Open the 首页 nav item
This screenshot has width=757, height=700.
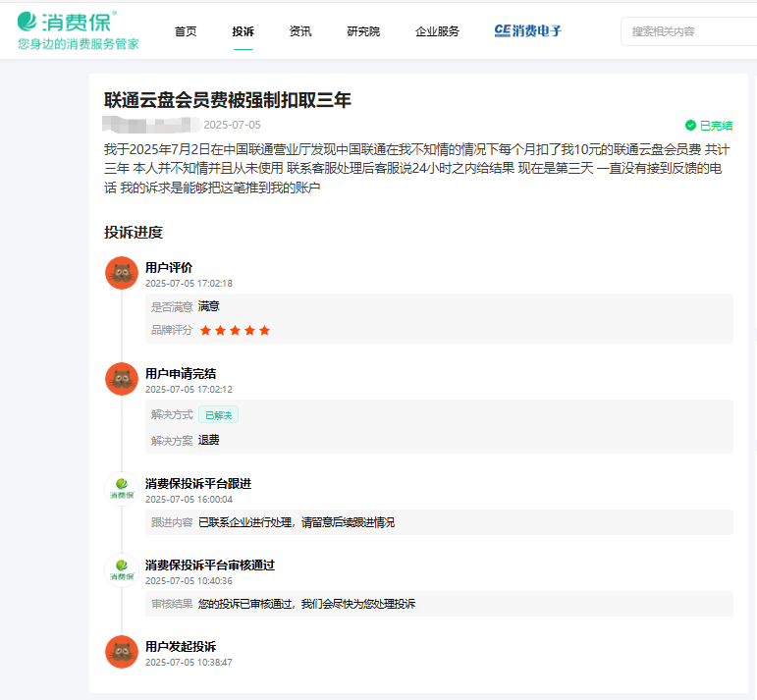click(x=186, y=31)
